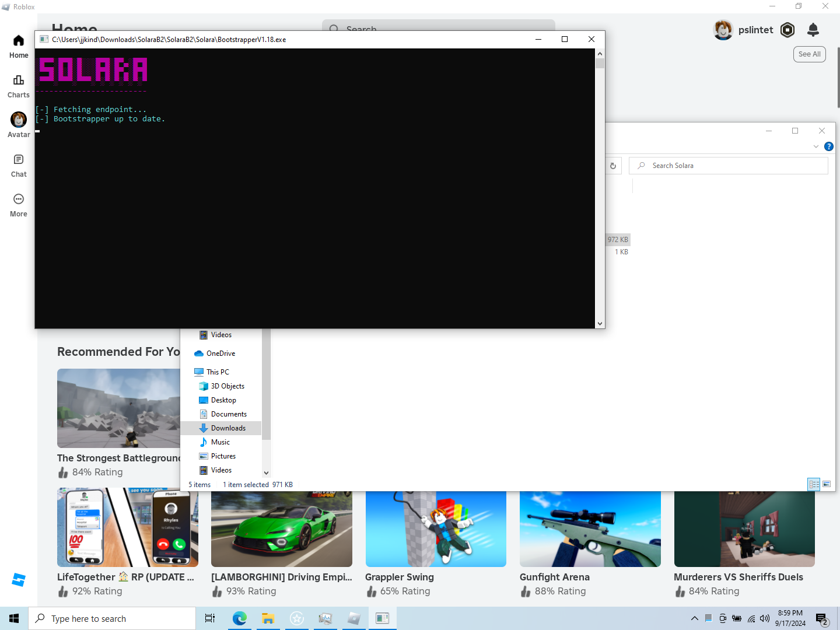This screenshot has width=840, height=630.
Task: Open Roblox notifications bell
Action: point(813,30)
